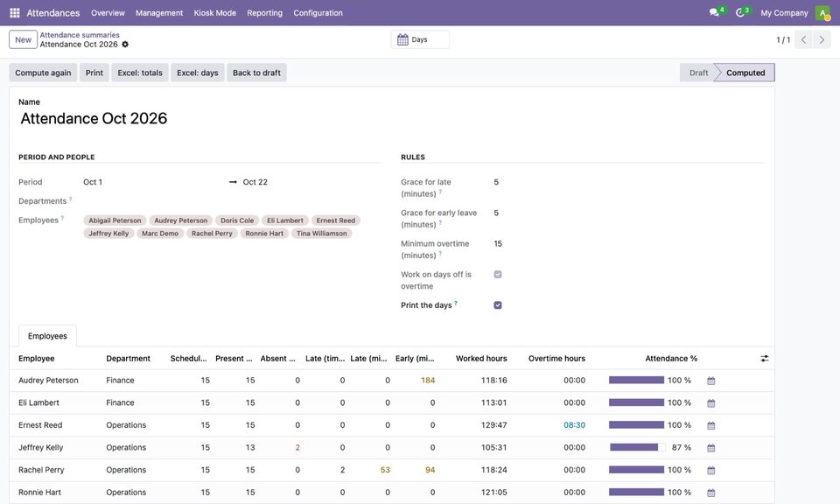
Task: Open the apps grid menu icon
Action: [15, 13]
